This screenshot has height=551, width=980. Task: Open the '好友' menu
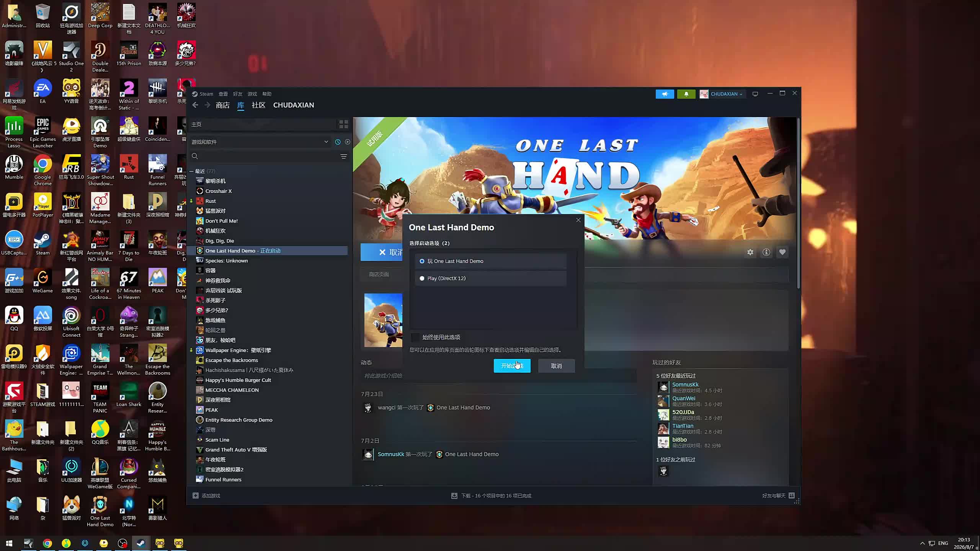238,94
